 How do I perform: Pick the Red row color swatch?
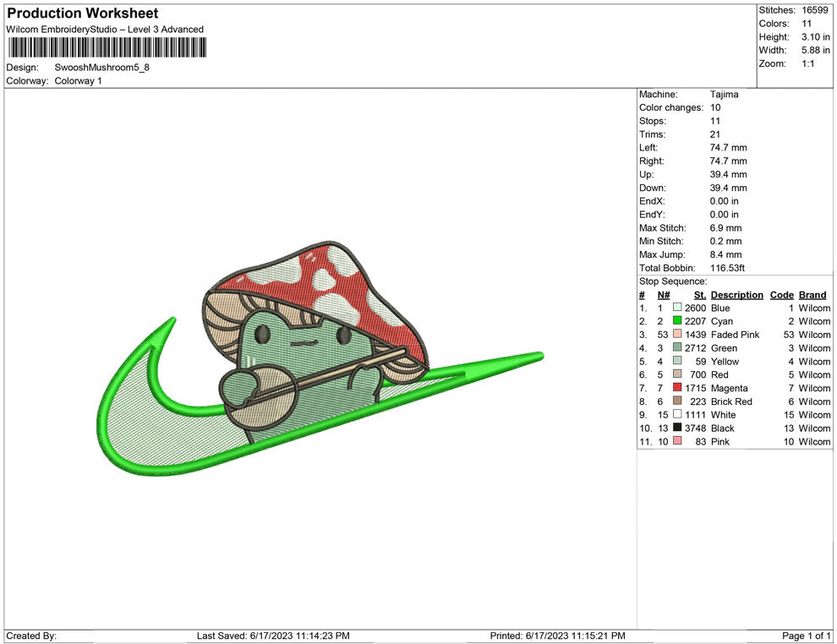tap(677, 374)
